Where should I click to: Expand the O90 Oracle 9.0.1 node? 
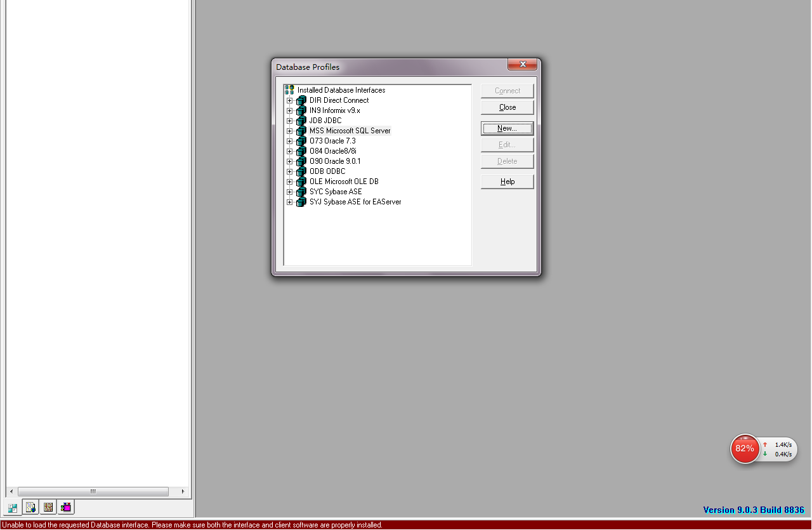pyautogui.click(x=289, y=161)
